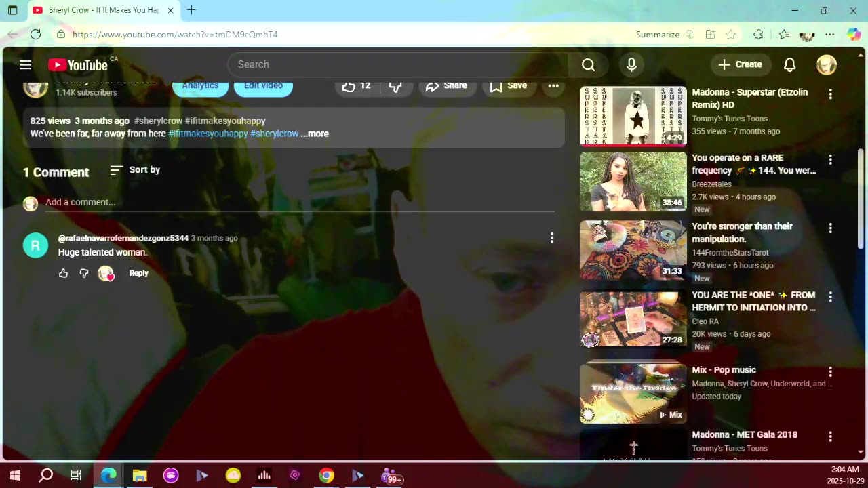Click the Analytics button
This screenshot has width=868, height=488.
point(200,86)
